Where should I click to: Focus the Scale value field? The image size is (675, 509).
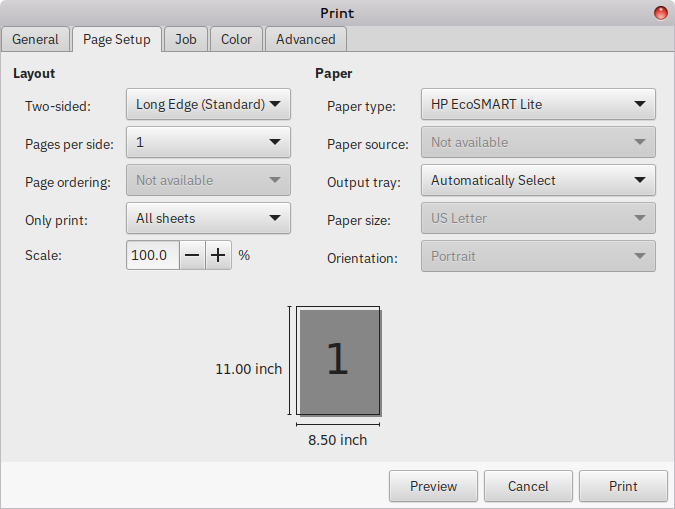pos(152,255)
